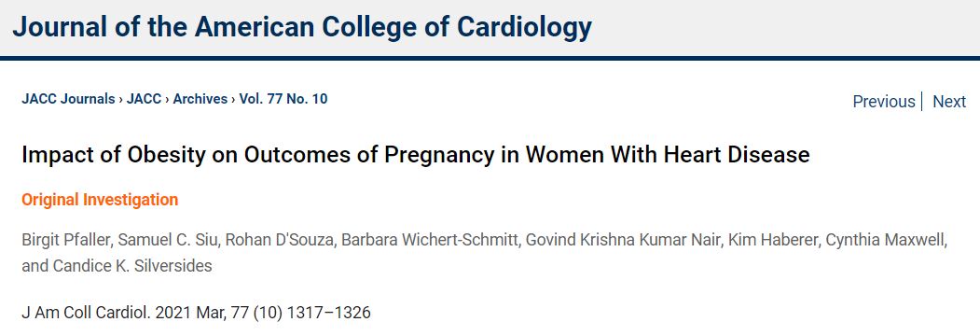Select author Kim Haberer

pyautogui.click(x=770, y=241)
